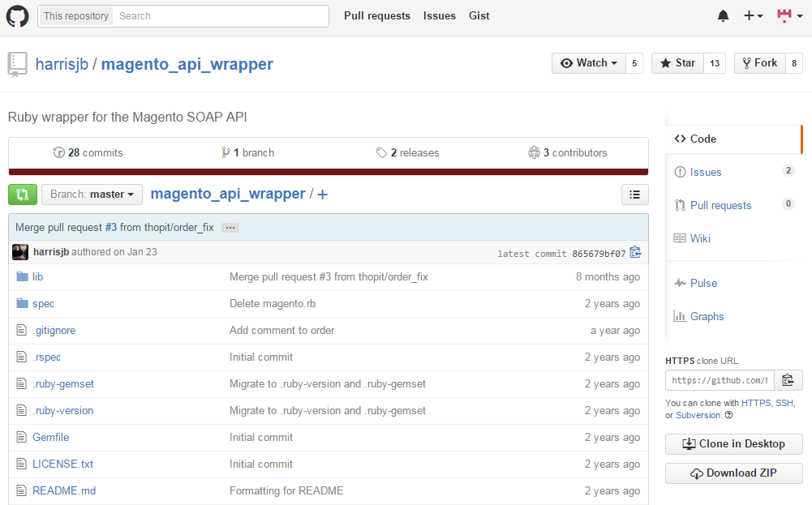Click the GitHub Octocat logo
This screenshot has width=812, height=505.
(17, 16)
